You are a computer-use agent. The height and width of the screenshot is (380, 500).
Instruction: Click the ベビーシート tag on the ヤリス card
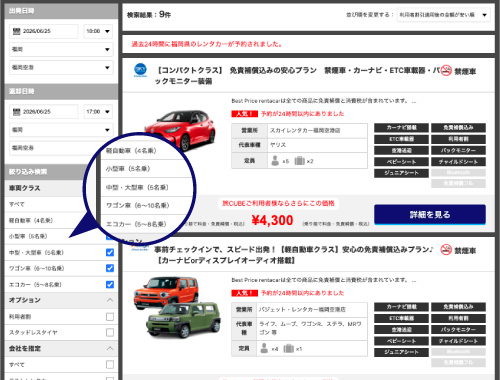tap(401, 162)
